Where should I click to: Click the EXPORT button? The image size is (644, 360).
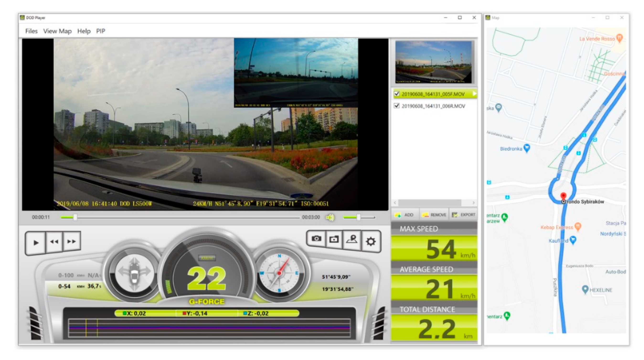pos(464,215)
